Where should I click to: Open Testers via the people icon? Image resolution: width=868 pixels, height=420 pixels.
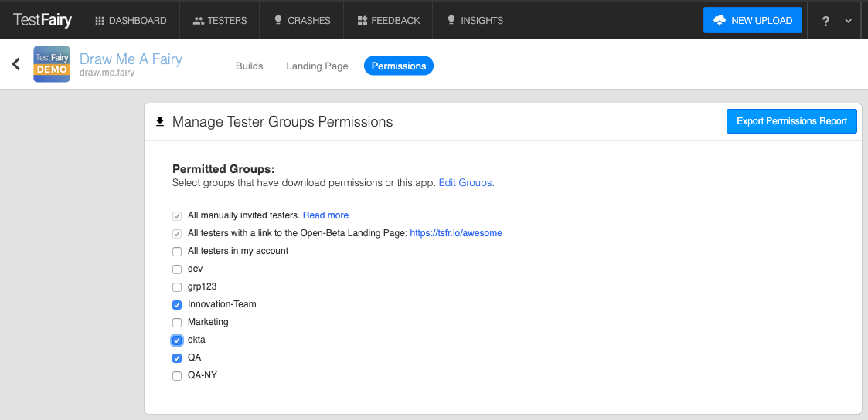point(199,21)
